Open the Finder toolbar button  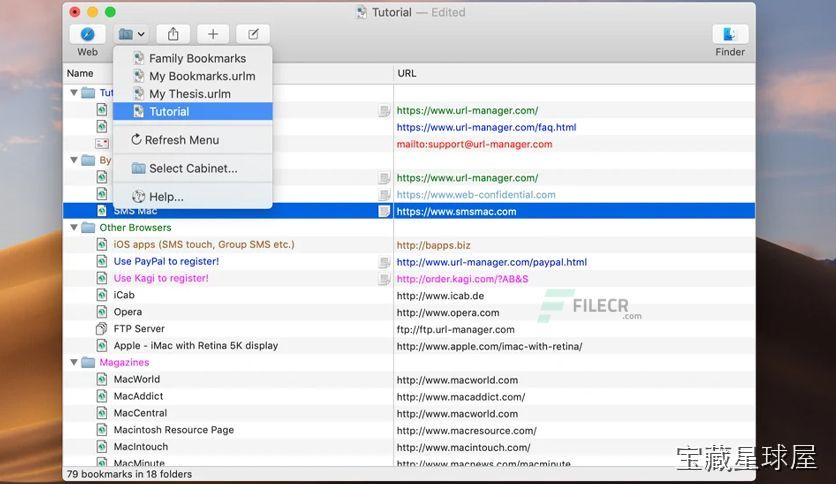tap(730, 35)
